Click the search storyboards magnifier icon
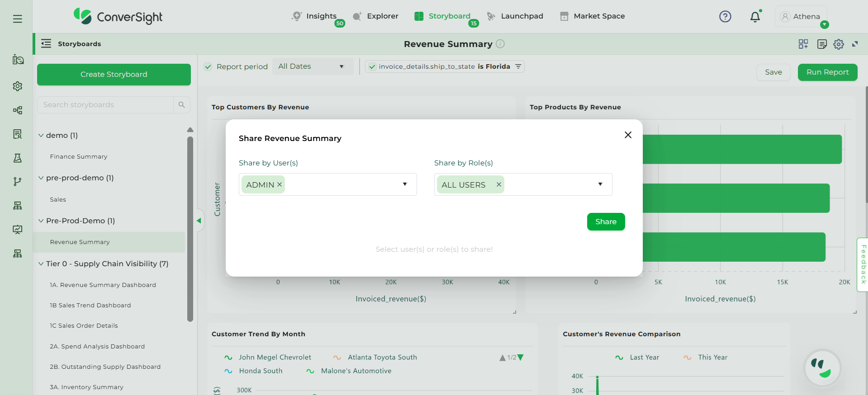 [x=182, y=105]
